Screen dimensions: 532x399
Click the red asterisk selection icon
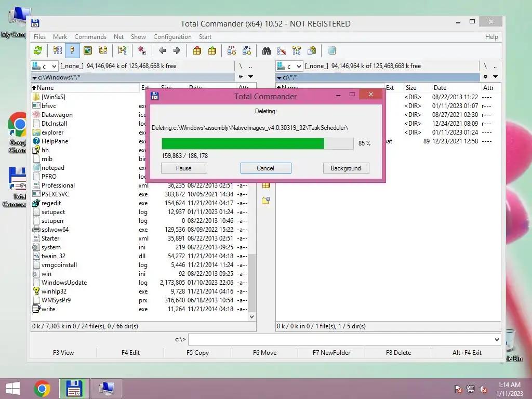142,51
